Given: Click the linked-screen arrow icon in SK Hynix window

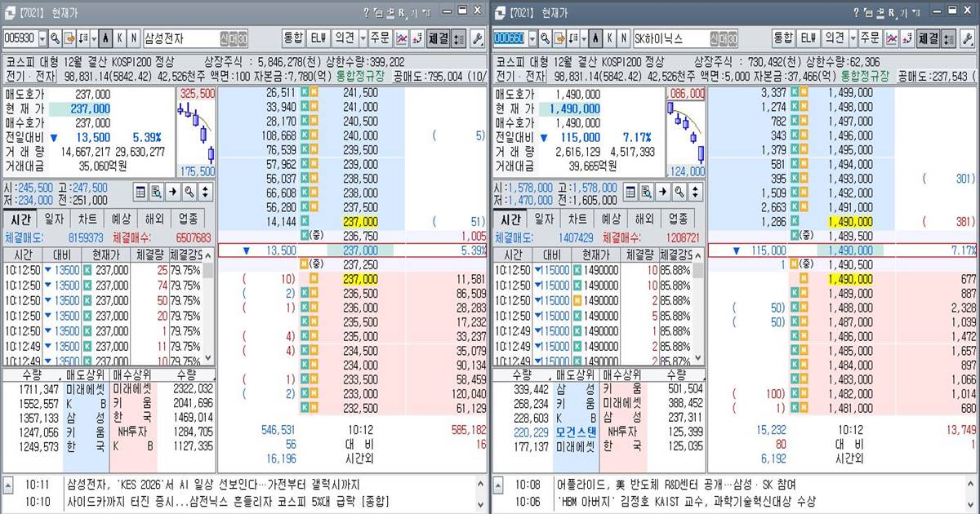Looking at the screenshot, I should 560,38.
